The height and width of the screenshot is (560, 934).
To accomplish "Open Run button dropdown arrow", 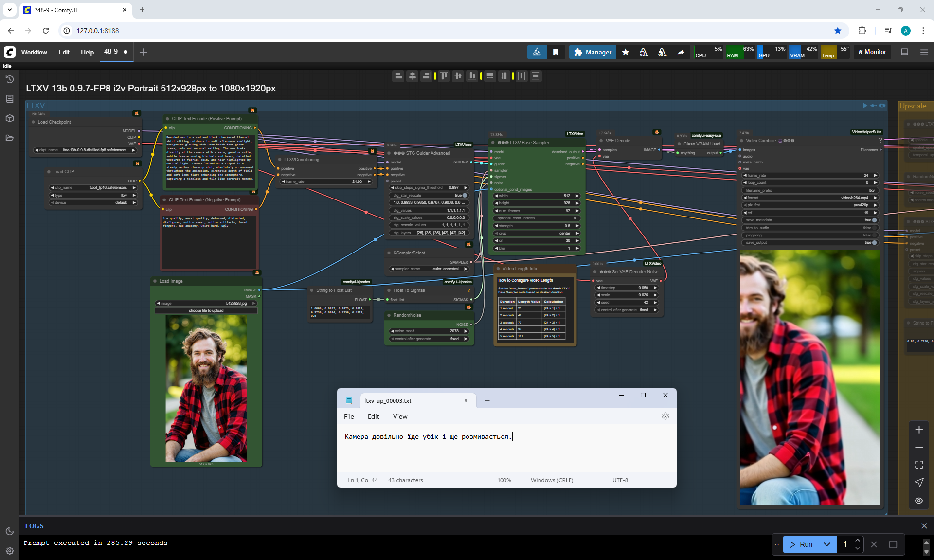I will coord(826,544).
